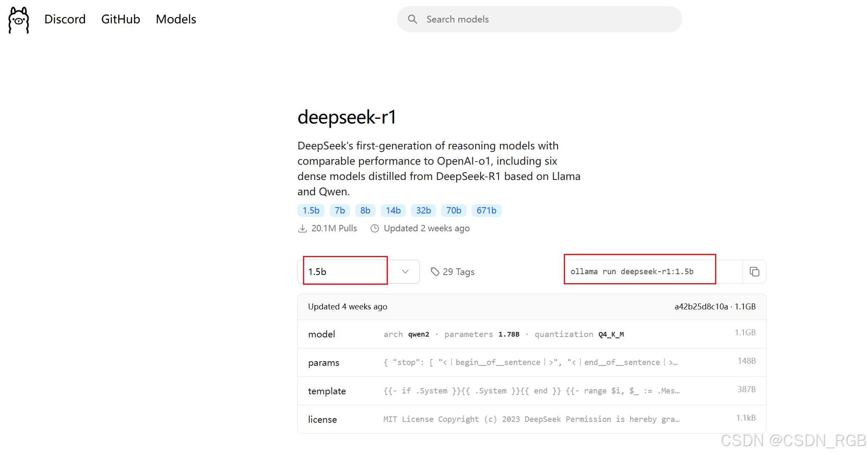This screenshot has height=455, width=868.
Task: Open the template file row
Action: (532, 391)
